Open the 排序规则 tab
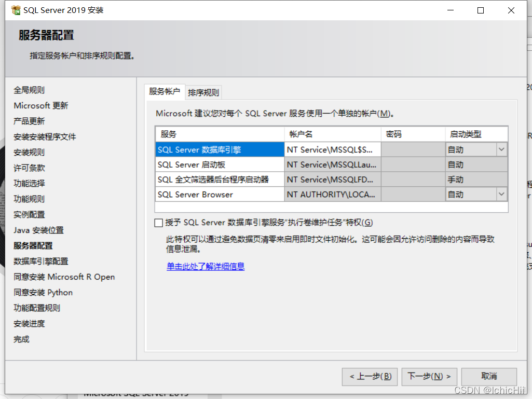Screen dimensions: 532x399 [203, 93]
